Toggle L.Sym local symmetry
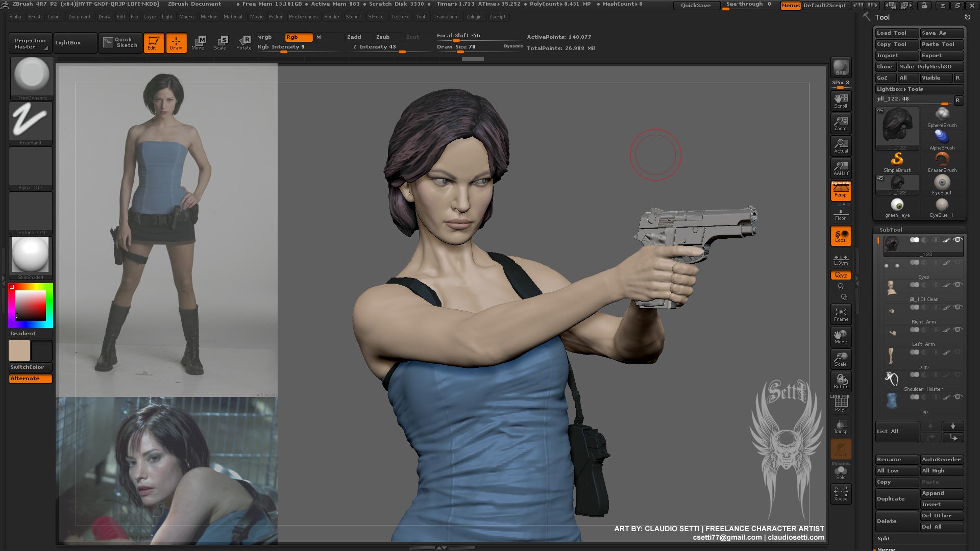This screenshot has height=551, width=980. (841, 260)
